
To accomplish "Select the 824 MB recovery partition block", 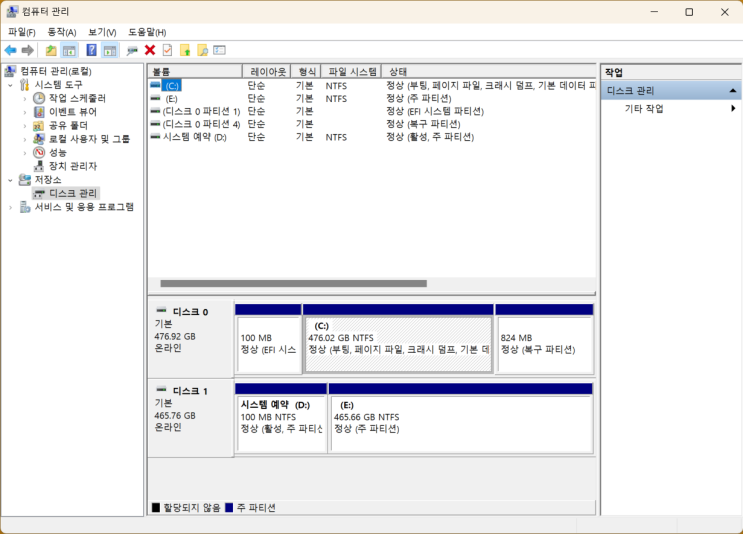I will click(544, 339).
